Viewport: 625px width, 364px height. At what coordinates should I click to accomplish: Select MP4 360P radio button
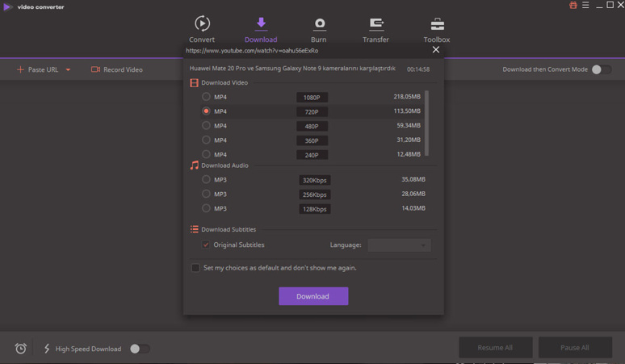pos(206,140)
